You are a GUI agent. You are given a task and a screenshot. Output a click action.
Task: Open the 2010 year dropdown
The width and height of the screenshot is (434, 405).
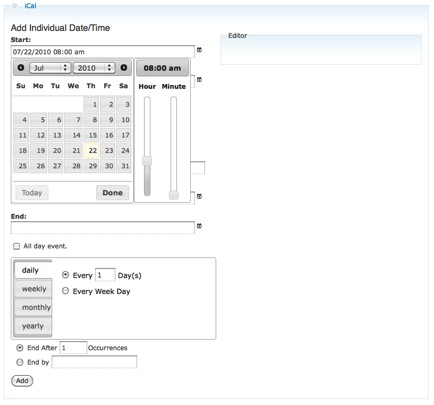(94, 68)
